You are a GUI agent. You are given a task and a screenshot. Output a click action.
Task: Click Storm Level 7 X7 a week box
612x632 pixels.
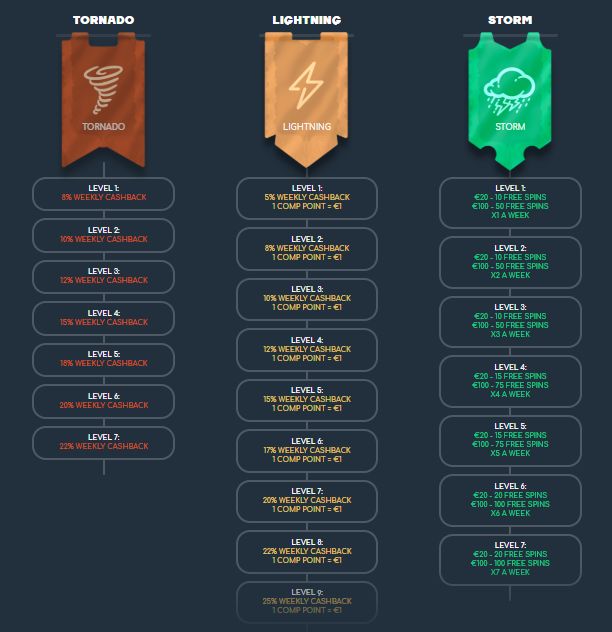[510, 559]
